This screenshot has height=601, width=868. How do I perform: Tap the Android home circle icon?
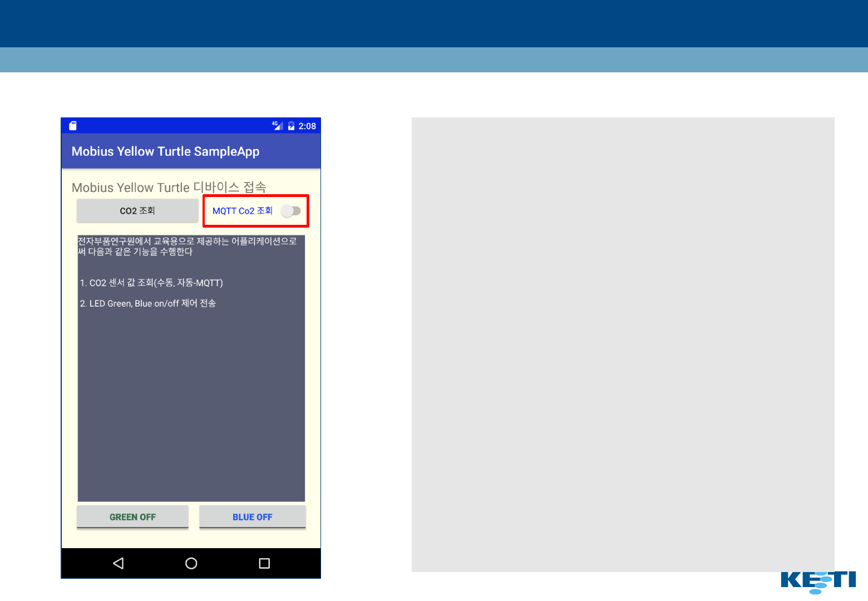tap(191, 563)
